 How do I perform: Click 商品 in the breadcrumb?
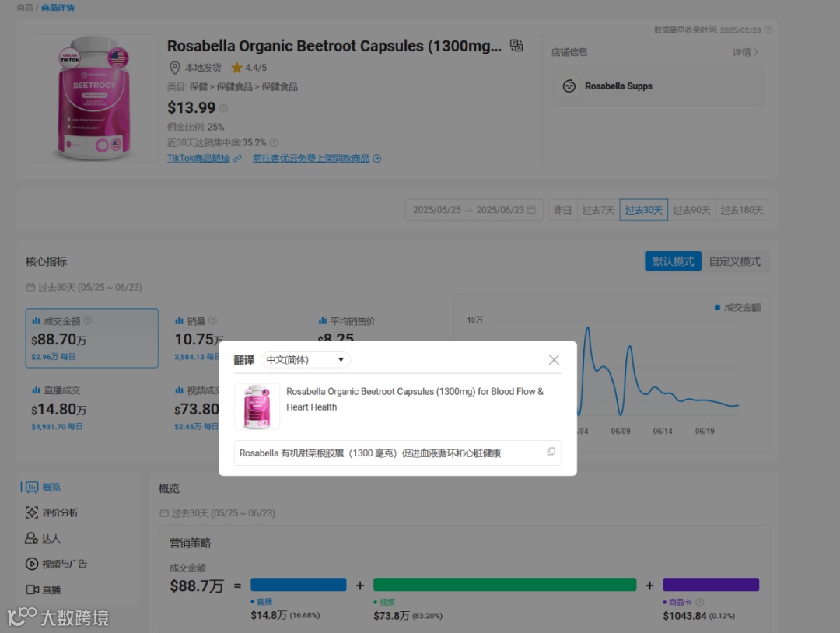click(25, 8)
